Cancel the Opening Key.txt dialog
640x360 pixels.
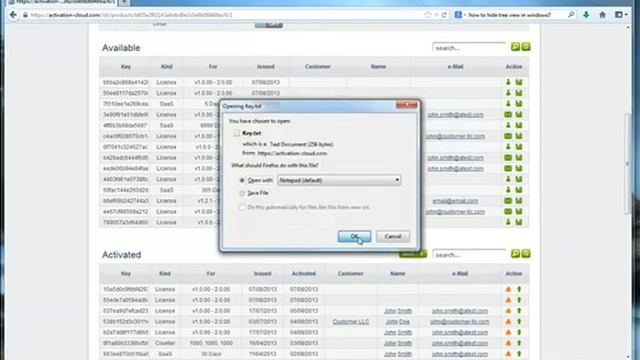(x=393, y=236)
